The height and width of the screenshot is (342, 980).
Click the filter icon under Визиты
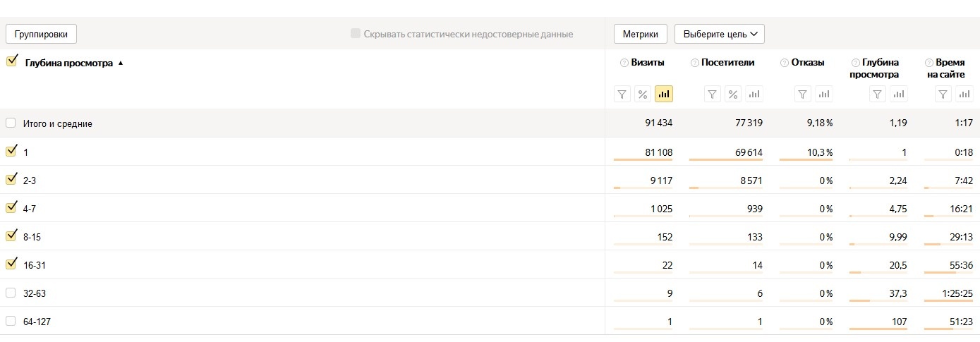622,94
